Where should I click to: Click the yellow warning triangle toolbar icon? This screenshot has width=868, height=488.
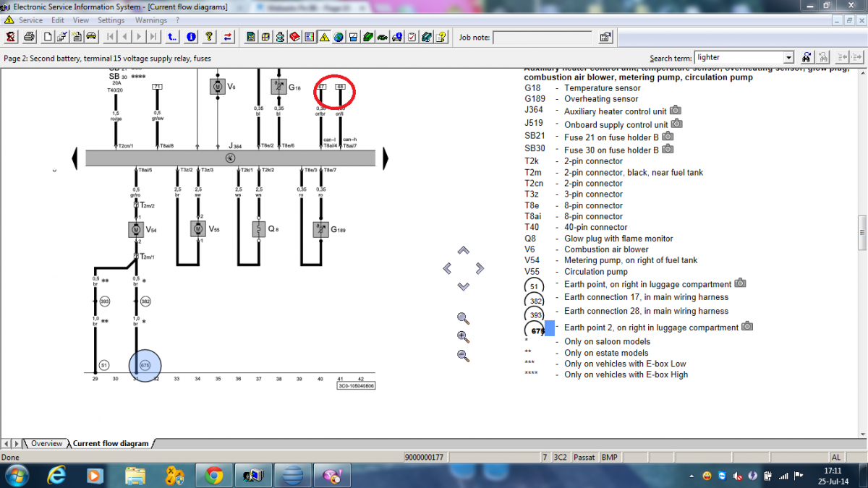tap(323, 36)
